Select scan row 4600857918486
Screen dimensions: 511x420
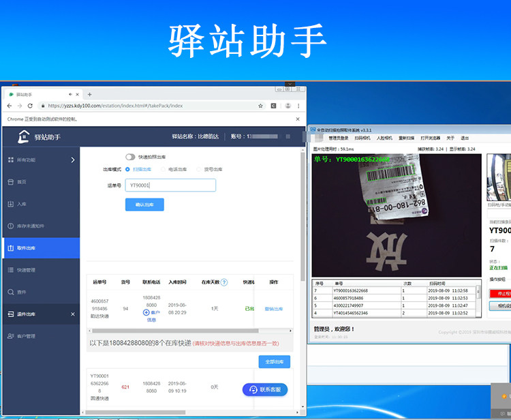[x=394, y=298]
